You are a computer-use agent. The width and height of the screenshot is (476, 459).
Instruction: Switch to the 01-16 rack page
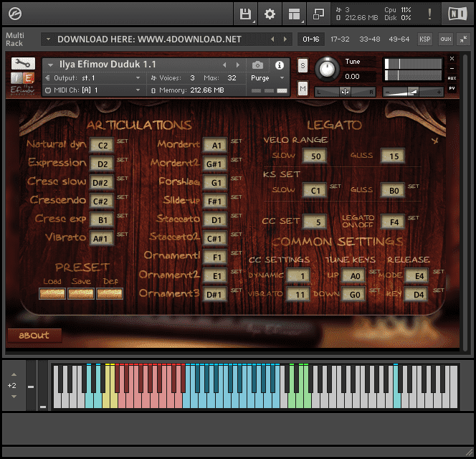click(311, 39)
